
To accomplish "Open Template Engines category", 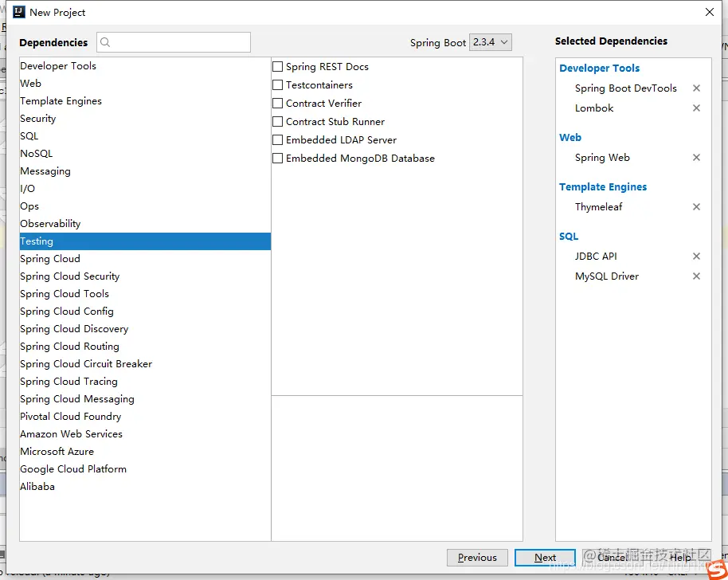I will tap(145, 101).
